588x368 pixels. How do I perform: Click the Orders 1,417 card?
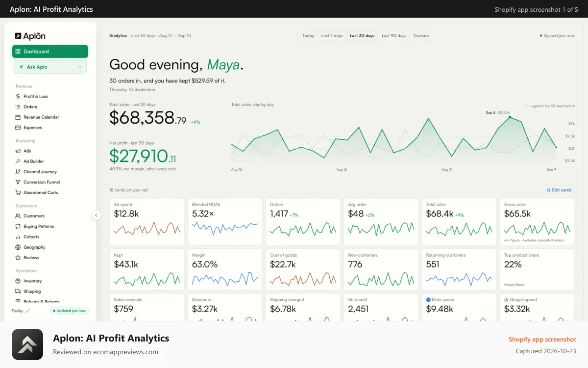pyautogui.click(x=303, y=222)
